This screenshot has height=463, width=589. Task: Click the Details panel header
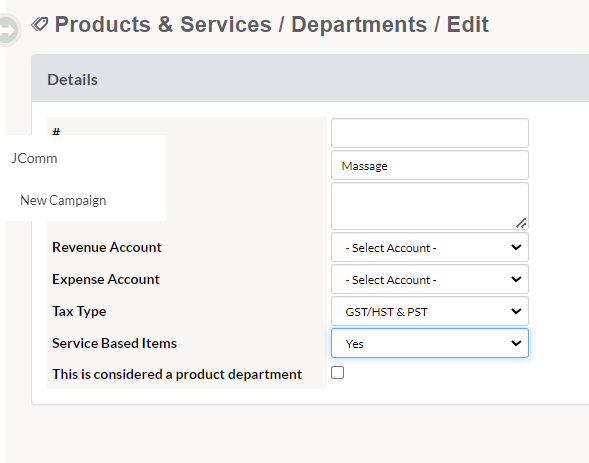click(310, 78)
